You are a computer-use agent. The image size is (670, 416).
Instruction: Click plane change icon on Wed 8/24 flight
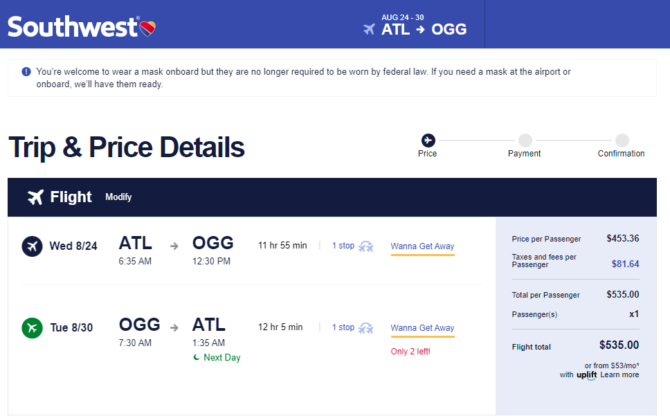(x=366, y=246)
